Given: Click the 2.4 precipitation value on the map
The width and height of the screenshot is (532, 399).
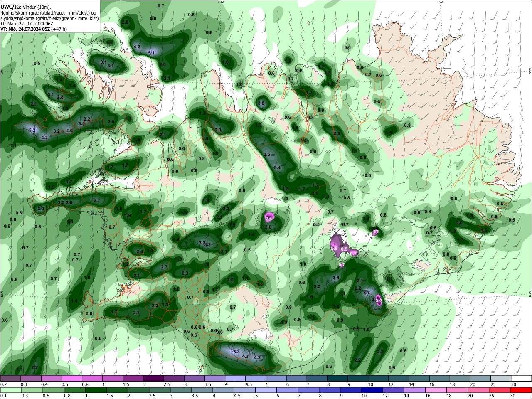Looking at the screenshot, I should click(140, 251).
